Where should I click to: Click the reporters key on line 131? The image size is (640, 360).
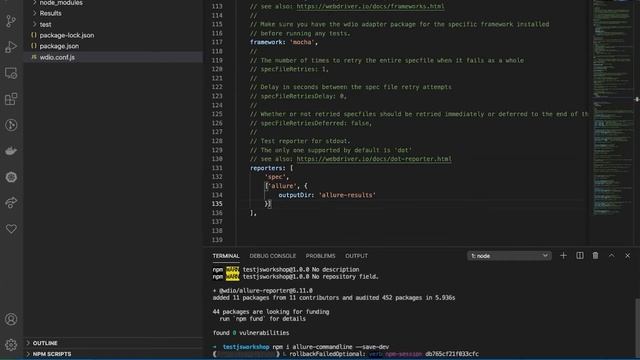pyautogui.click(x=266, y=168)
